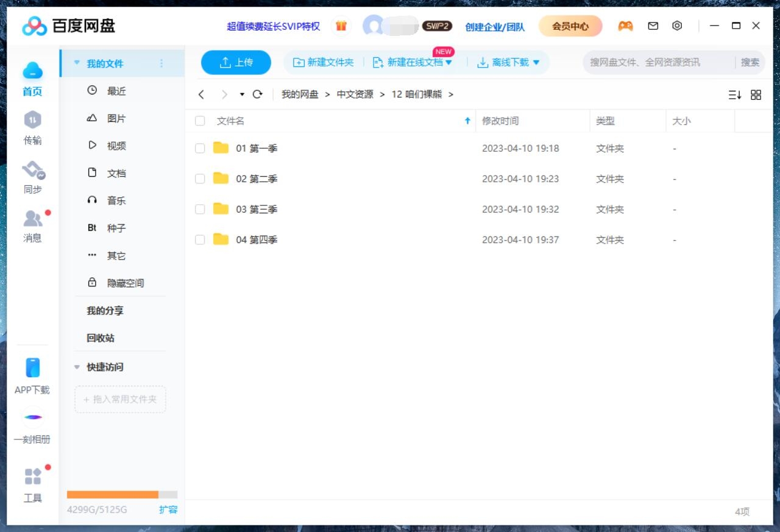Open the 同步 sync sidebar icon
This screenshot has height=532, width=780.
(33, 171)
